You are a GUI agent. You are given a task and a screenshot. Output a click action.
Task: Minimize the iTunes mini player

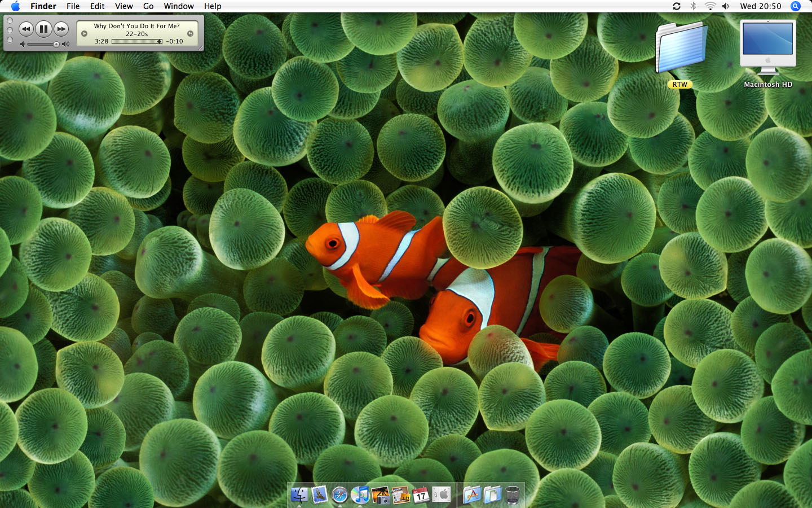tap(10, 30)
